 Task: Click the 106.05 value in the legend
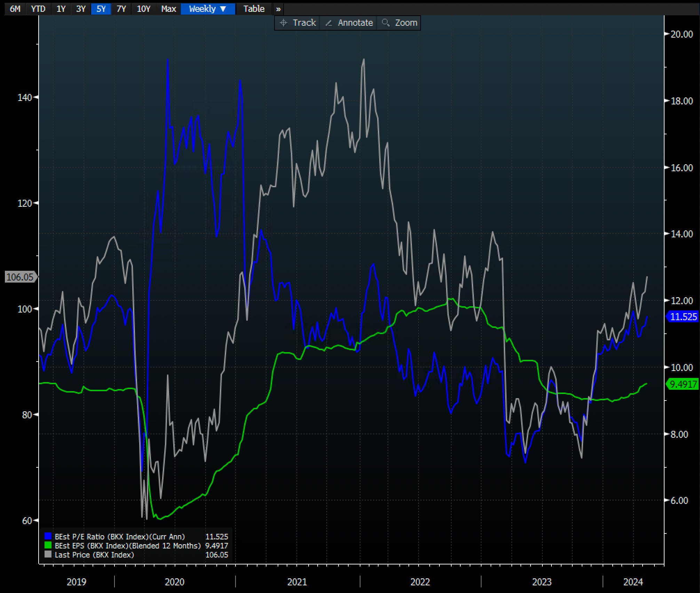pyautogui.click(x=217, y=555)
